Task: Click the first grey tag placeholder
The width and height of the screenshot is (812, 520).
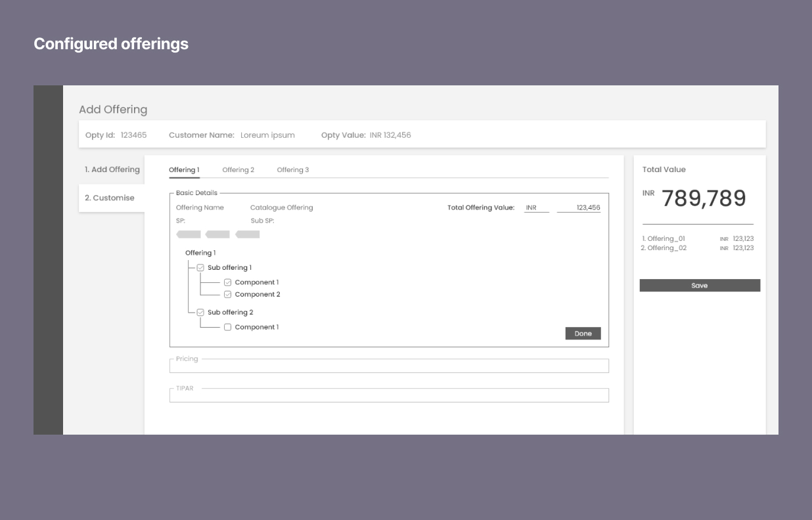Action: tap(189, 234)
